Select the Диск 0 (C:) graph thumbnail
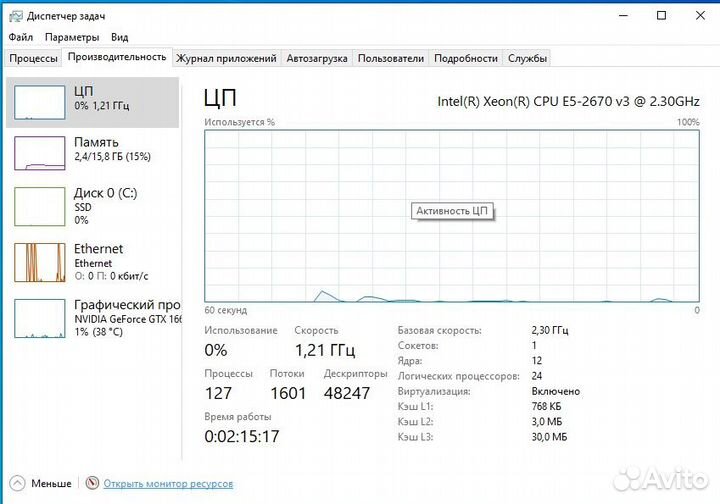The height and width of the screenshot is (504, 720). point(39,207)
